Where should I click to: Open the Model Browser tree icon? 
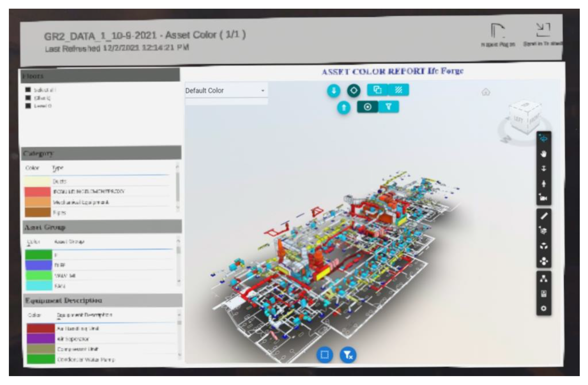[x=544, y=279]
